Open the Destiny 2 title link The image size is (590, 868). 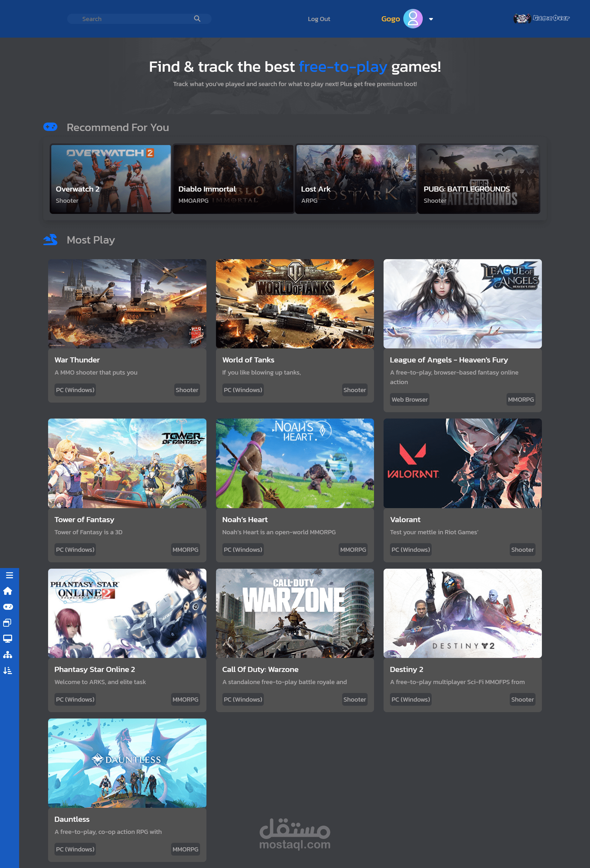click(407, 669)
